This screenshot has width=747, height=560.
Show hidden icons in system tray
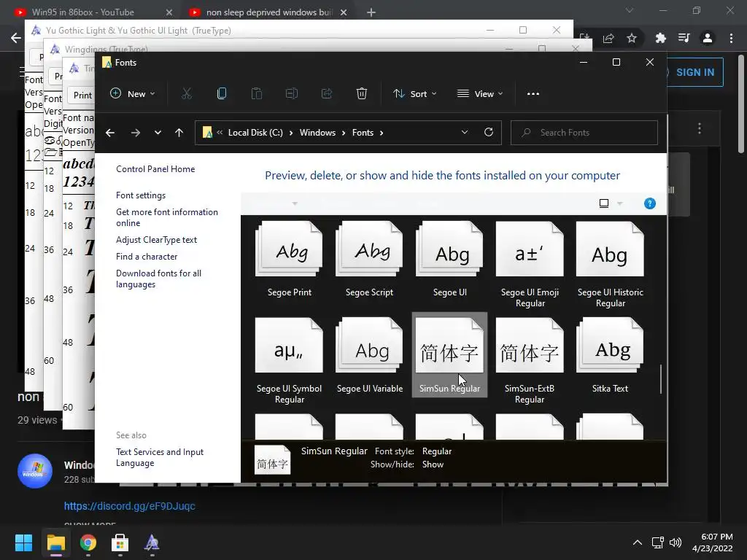click(x=638, y=542)
